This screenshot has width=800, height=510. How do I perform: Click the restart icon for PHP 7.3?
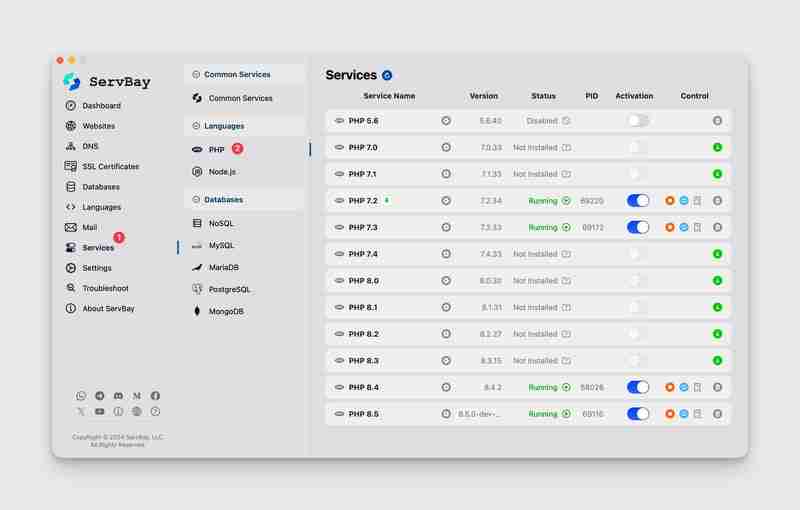(684, 227)
